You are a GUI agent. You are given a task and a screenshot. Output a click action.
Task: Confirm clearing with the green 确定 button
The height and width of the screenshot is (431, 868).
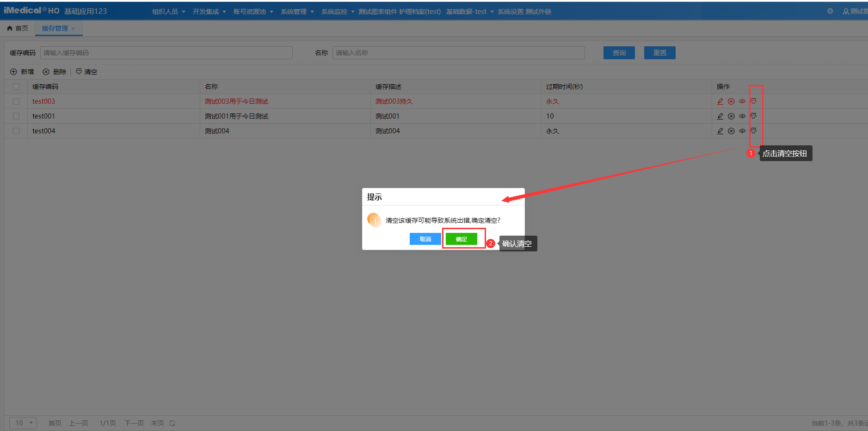461,239
